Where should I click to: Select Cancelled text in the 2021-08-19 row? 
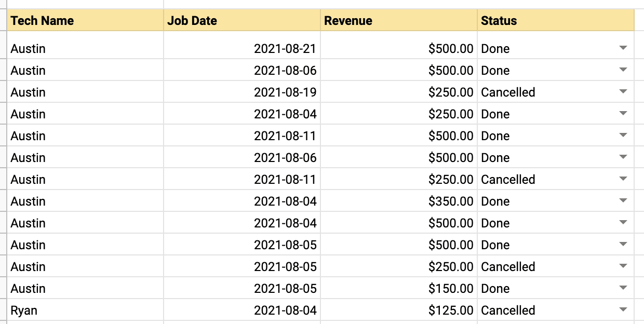coord(508,92)
